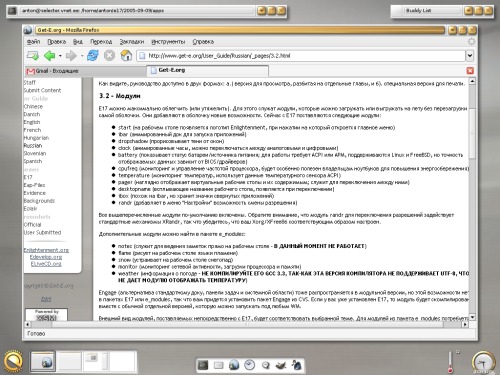Click the address bar URL field
Viewport: 500px width, 375px height.
pyautogui.click(x=301, y=56)
